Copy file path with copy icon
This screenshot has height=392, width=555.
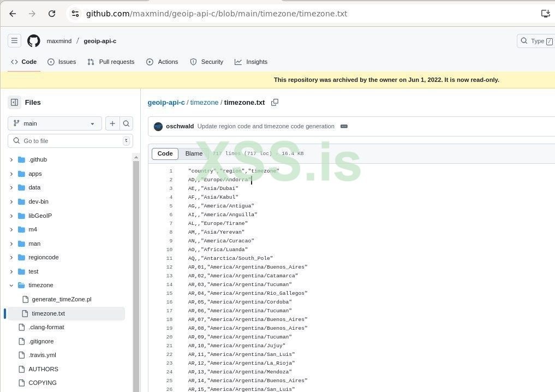pyautogui.click(x=274, y=102)
